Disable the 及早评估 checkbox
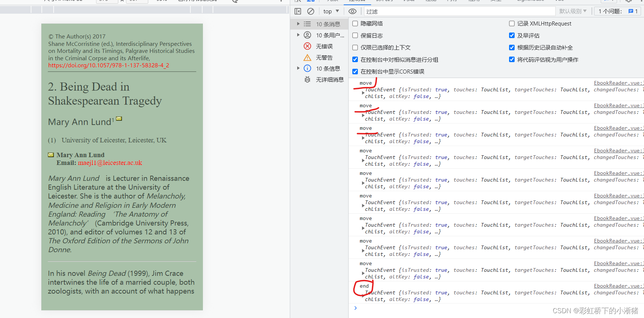The image size is (644, 318). 512,35
